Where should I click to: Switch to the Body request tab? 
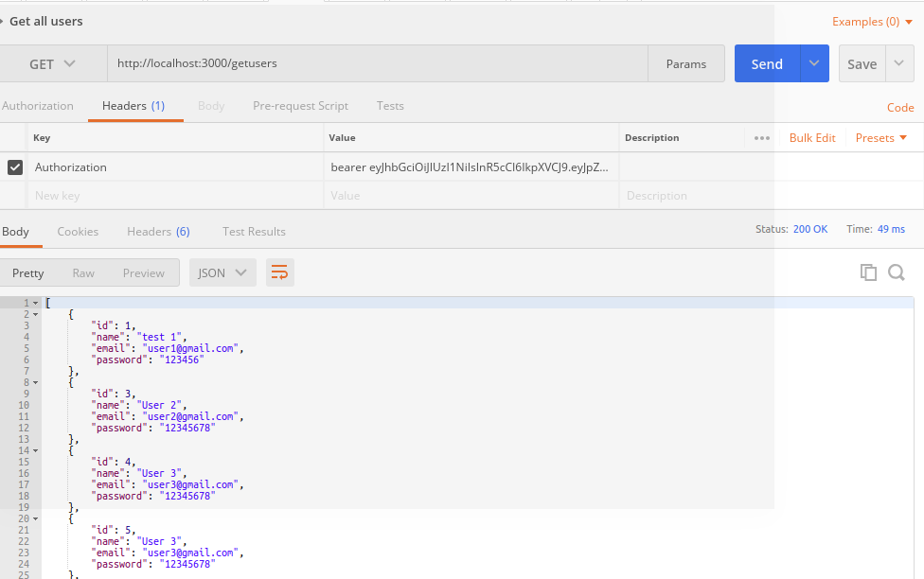point(210,105)
